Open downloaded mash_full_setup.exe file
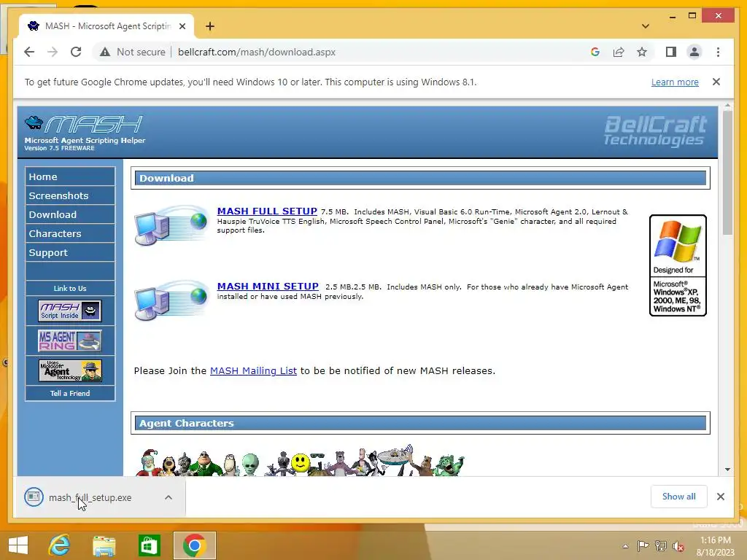The width and height of the screenshot is (747, 560). (90, 497)
